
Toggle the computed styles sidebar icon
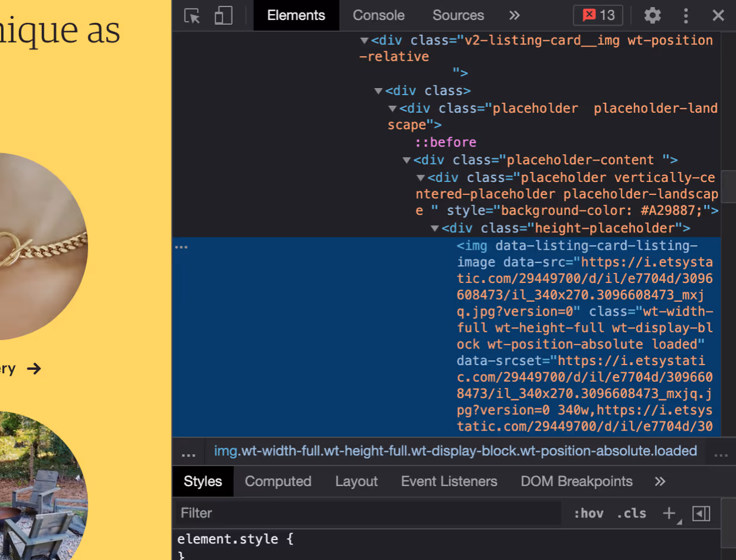tap(701, 513)
